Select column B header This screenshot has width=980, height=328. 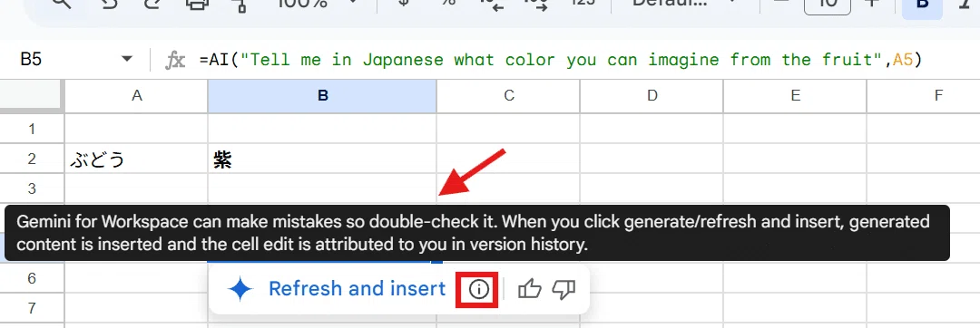pyautogui.click(x=322, y=95)
